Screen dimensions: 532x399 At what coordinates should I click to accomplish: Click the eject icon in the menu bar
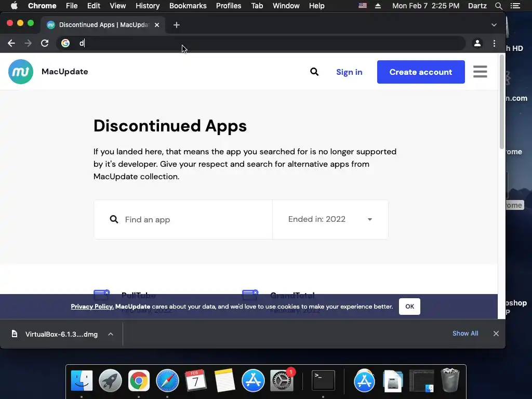pos(378,6)
